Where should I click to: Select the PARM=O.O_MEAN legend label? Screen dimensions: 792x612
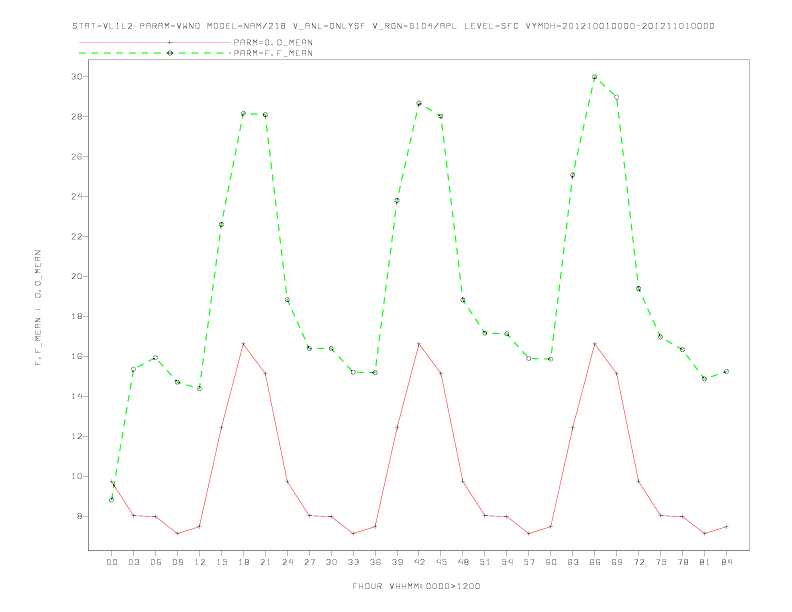coord(273,42)
